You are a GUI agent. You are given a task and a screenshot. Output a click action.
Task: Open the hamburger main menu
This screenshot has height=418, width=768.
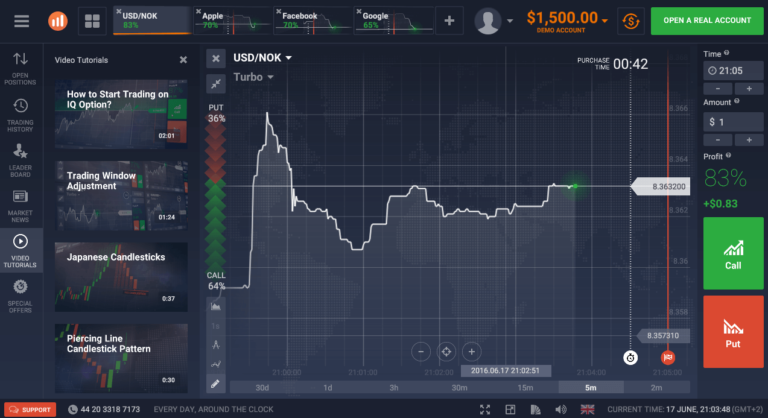22,21
